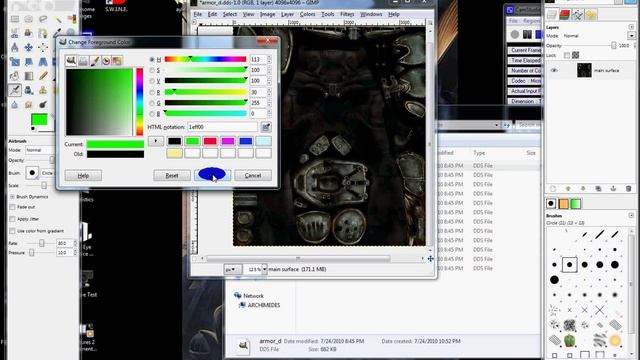The height and width of the screenshot is (360, 640).
Task: Select the G green radio button
Action: [152, 103]
